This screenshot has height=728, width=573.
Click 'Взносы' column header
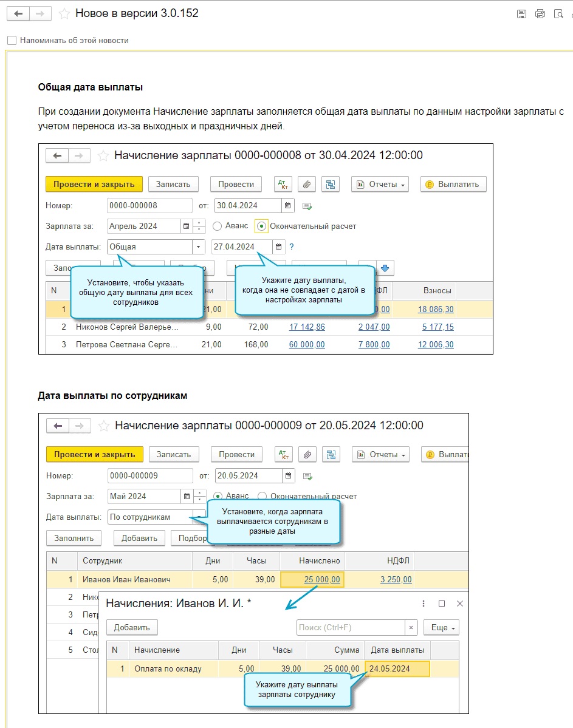coord(437,291)
